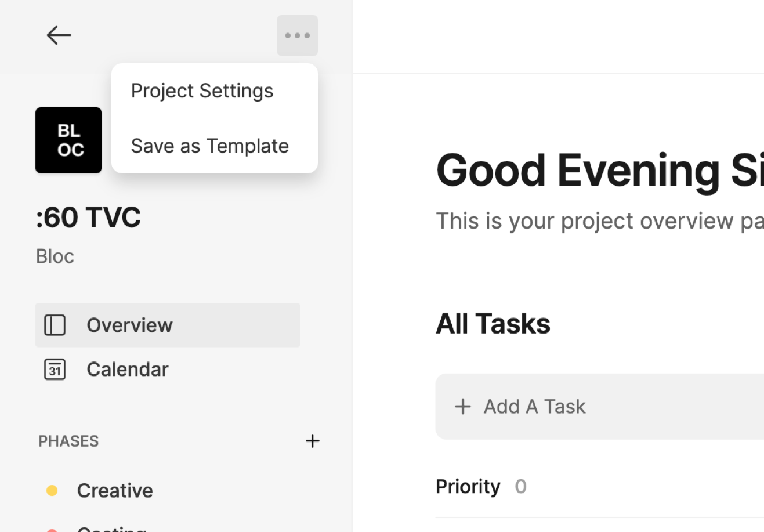Select the Overview label in the sidebar

coord(129,325)
